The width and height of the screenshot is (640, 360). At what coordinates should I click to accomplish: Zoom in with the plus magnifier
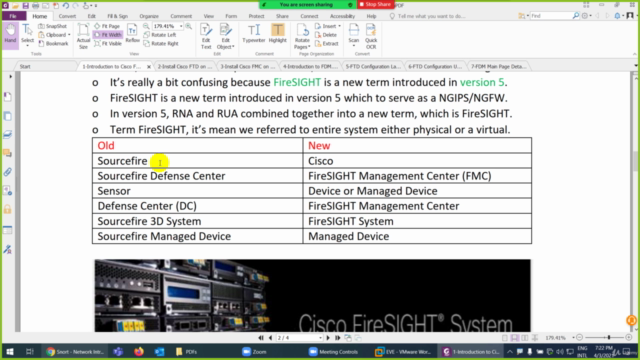pyautogui.click(x=189, y=26)
